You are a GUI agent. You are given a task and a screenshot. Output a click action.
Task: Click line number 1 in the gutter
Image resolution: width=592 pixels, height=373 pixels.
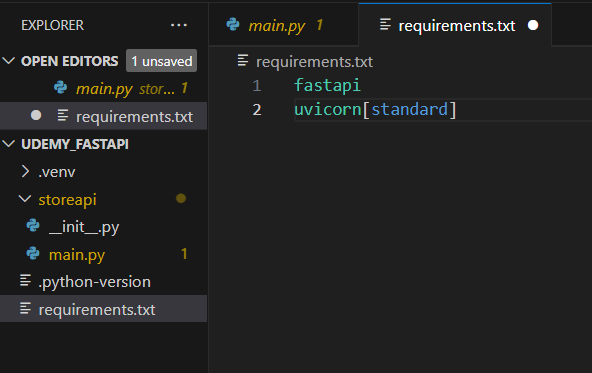(257, 86)
